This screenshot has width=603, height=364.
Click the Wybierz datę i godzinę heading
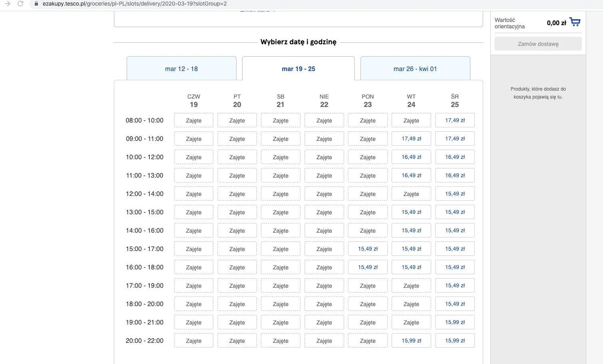(299, 42)
